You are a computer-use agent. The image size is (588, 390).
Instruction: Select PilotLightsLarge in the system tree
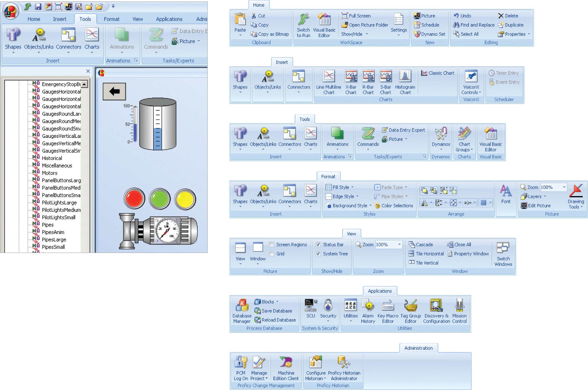pyautogui.click(x=59, y=202)
